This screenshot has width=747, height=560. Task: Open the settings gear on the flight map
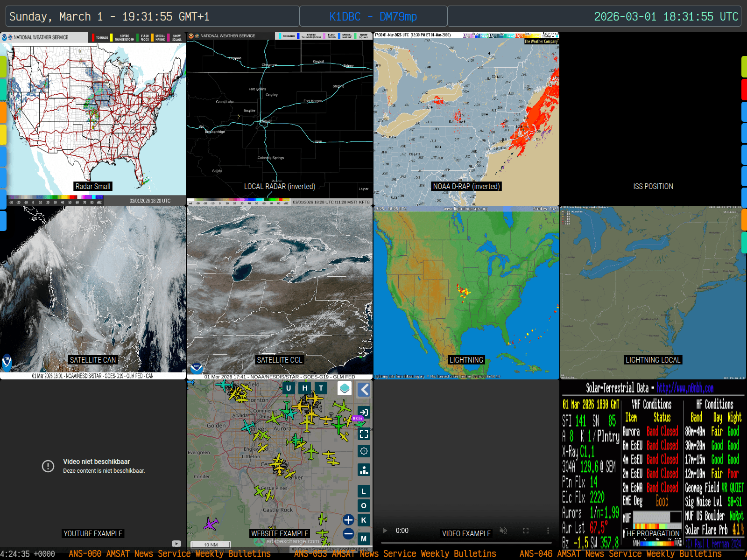point(364,451)
